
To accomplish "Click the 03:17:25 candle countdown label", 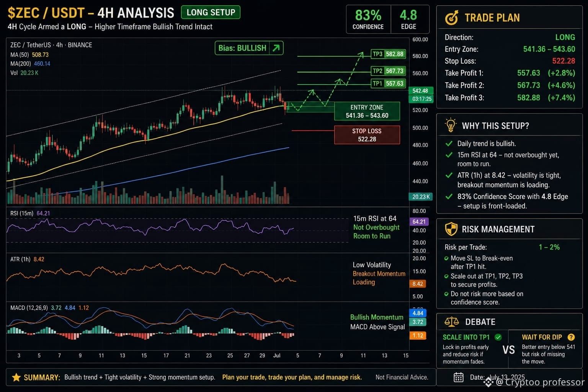I will [422, 99].
